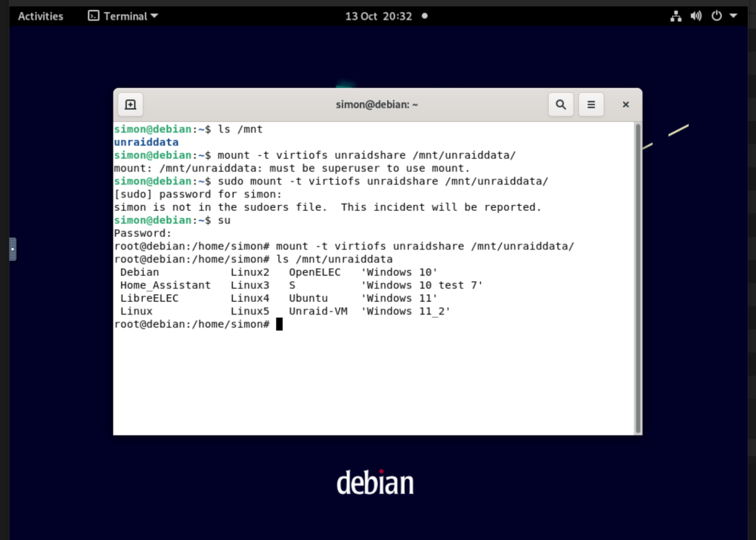Expand the system menu arrow
Screen dimensions: 756x540
click(x=733, y=16)
